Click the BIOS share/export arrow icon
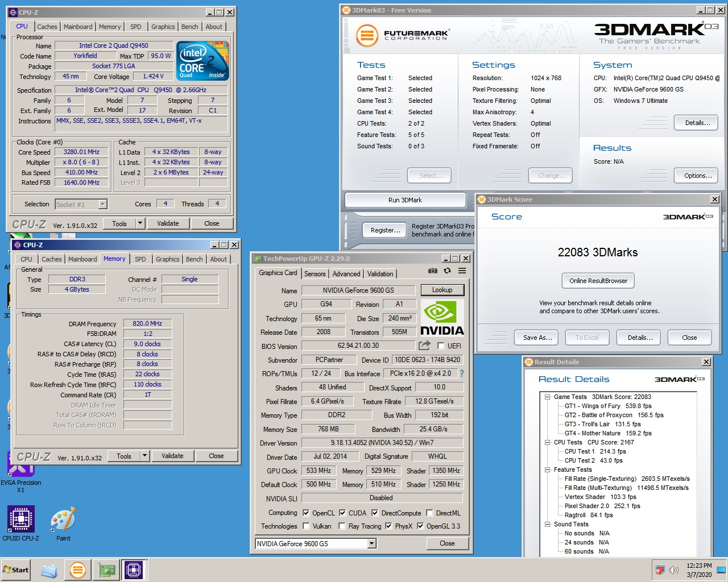 [x=424, y=346]
